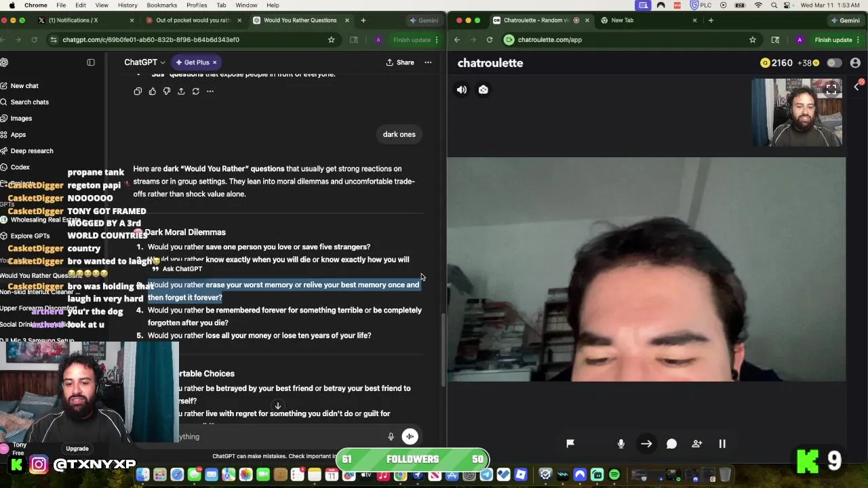The width and height of the screenshot is (868, 488).
Task: Open Apps in ChatGPT sidebar
Action: point(18,135)
